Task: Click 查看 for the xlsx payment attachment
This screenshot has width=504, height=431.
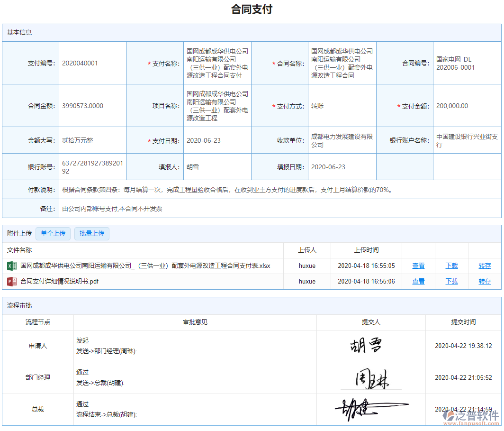Action: point(418,266)
